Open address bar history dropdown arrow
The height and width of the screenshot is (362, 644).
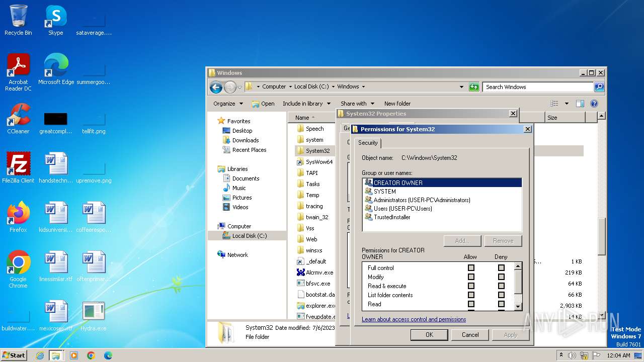(461, 87)
